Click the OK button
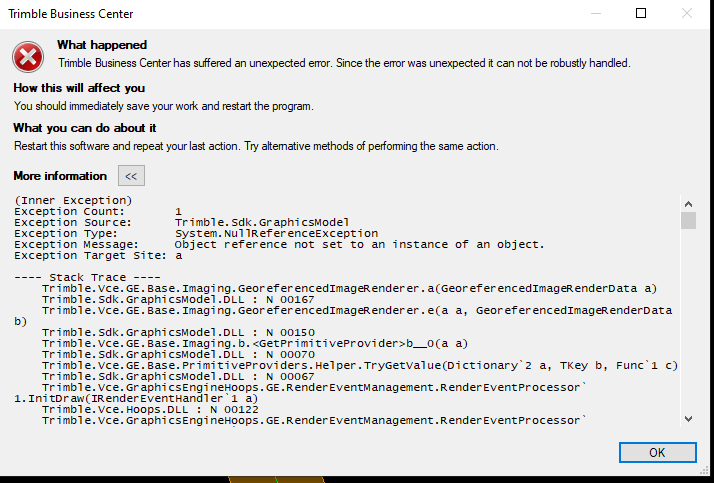Screen dimensions: 714x483 tap(656, 452)
